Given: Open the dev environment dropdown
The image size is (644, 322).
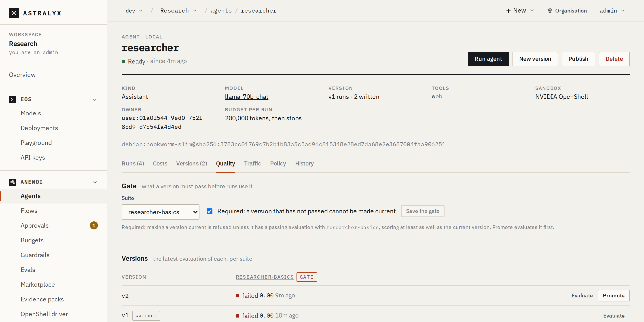Looking at the screenshot, I should pos(134,11).
